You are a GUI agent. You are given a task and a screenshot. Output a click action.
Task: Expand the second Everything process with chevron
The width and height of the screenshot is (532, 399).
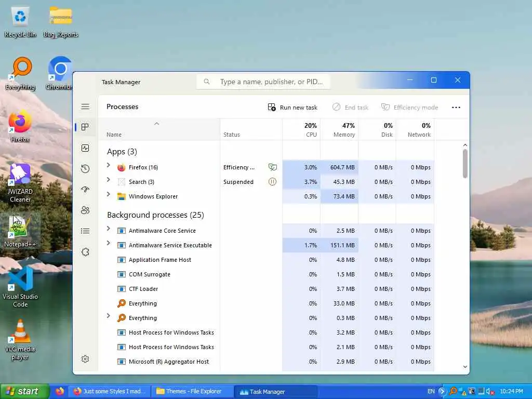108,316
